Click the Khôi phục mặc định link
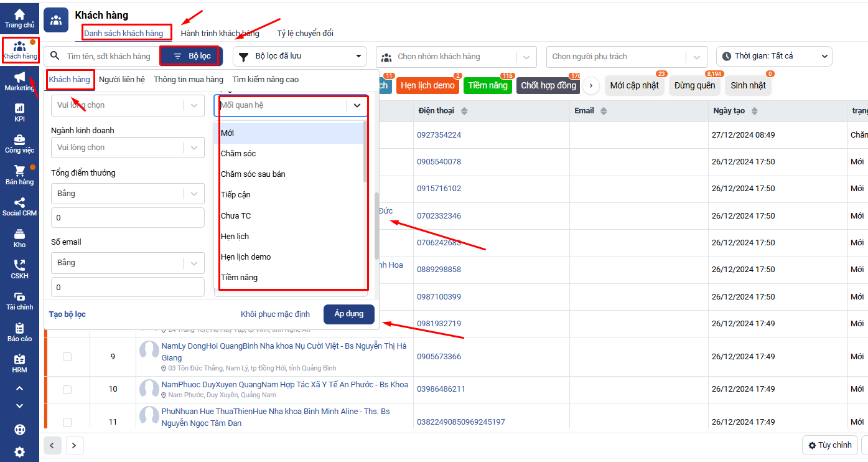Screen dimensions: 868x462 [x=275, y=314]
